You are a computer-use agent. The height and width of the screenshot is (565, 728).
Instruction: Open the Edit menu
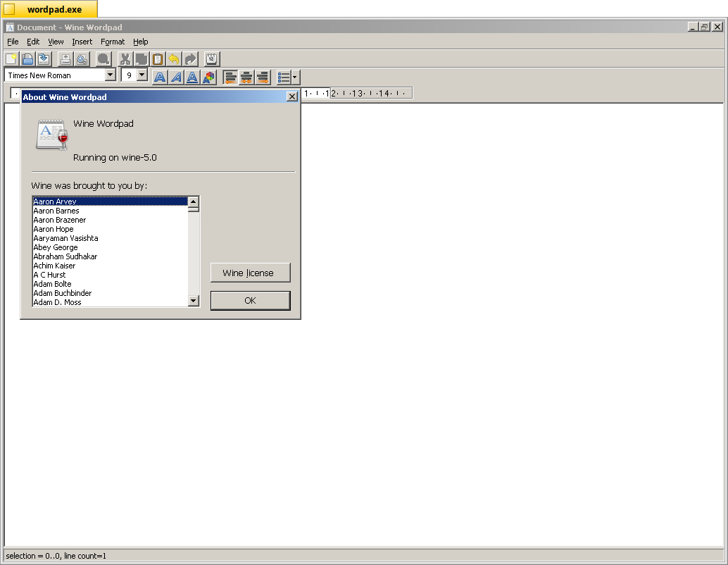click(33, 42)
